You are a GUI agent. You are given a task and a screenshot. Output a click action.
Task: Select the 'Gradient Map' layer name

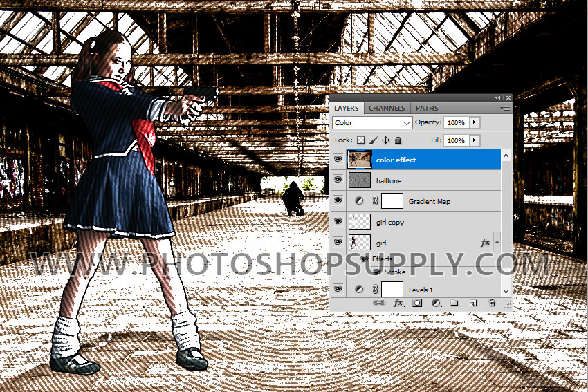tap(430, 201)
